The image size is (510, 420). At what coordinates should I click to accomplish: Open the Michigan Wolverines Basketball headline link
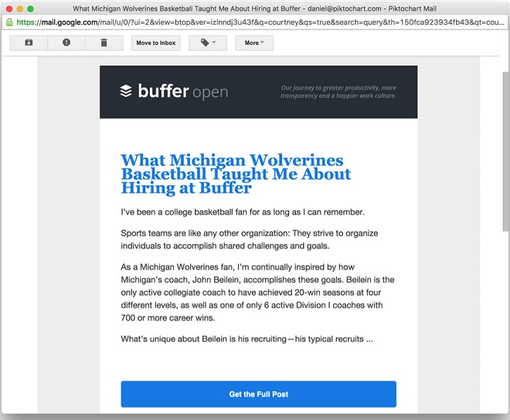click(x=236, y=174)
